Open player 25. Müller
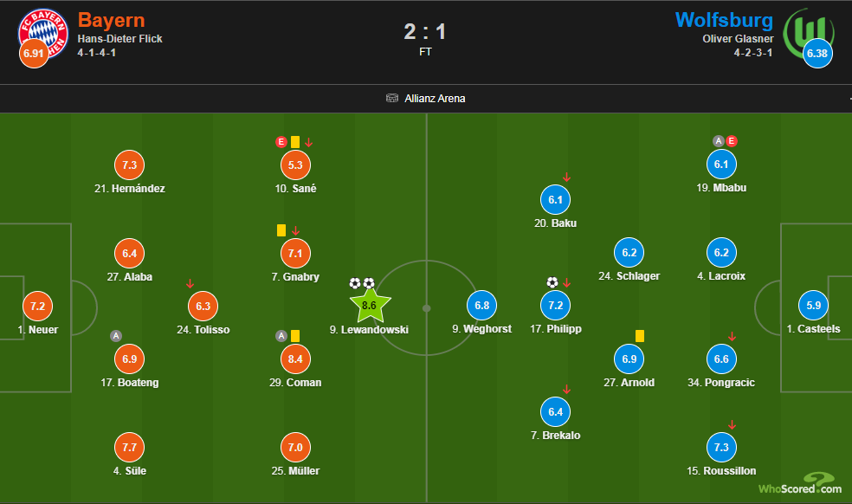The width and height of the screenshot is (852, 504). pos(295,471)
